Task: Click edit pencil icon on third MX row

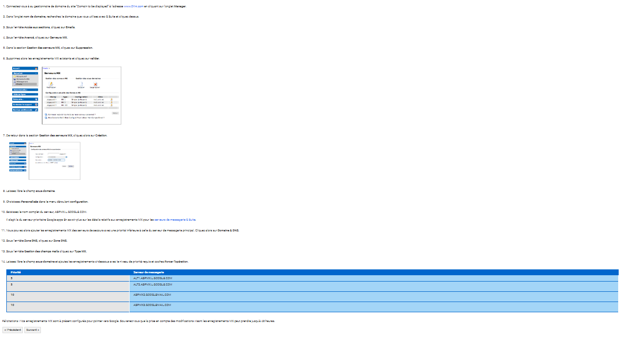Action: pyautogui.click(x=111, y=105)
